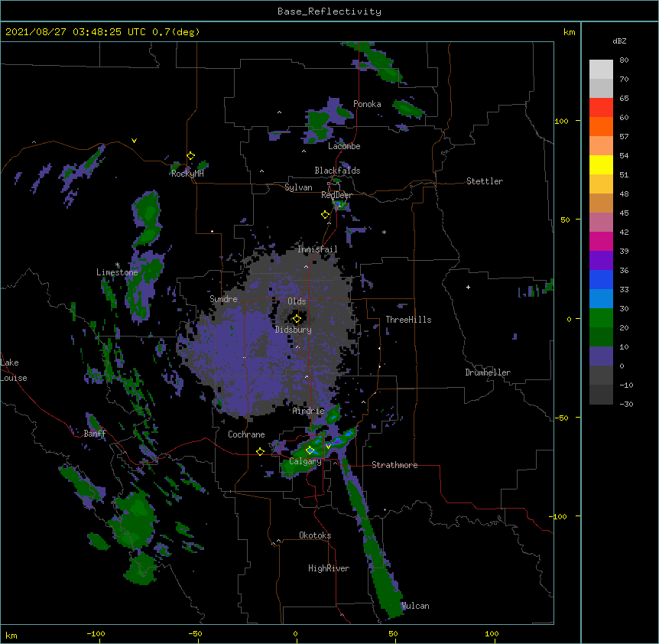The height and width of the screenshot is (644, 659).
Task: Select the purple 39–36 dBZ legend swatch
Action: click(x=601, y=261)
